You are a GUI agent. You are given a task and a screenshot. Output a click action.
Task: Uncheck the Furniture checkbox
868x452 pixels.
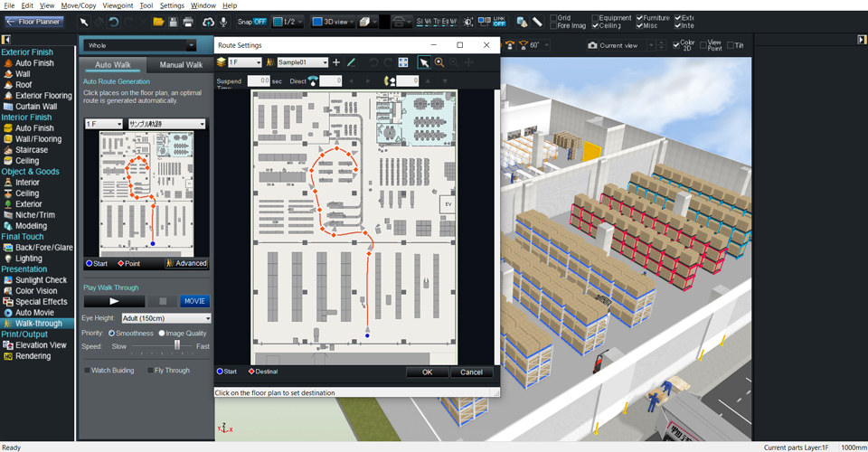coord(640,17)
